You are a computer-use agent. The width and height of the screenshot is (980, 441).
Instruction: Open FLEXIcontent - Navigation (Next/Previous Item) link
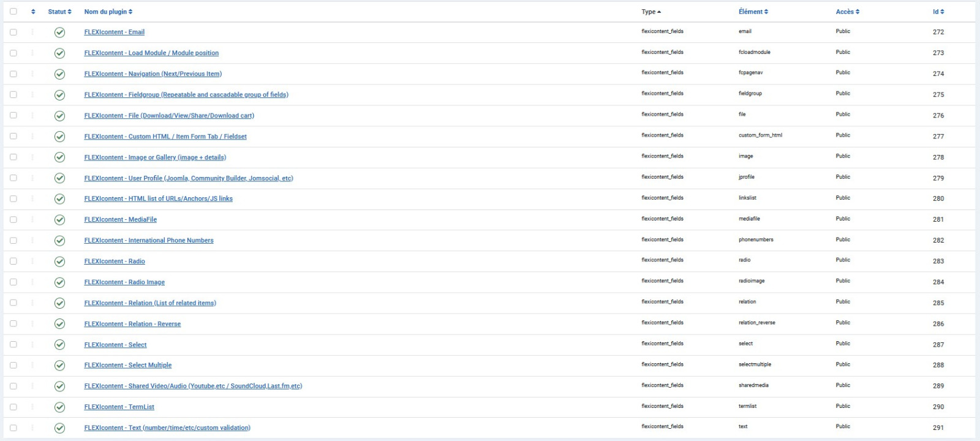(153, 73)
